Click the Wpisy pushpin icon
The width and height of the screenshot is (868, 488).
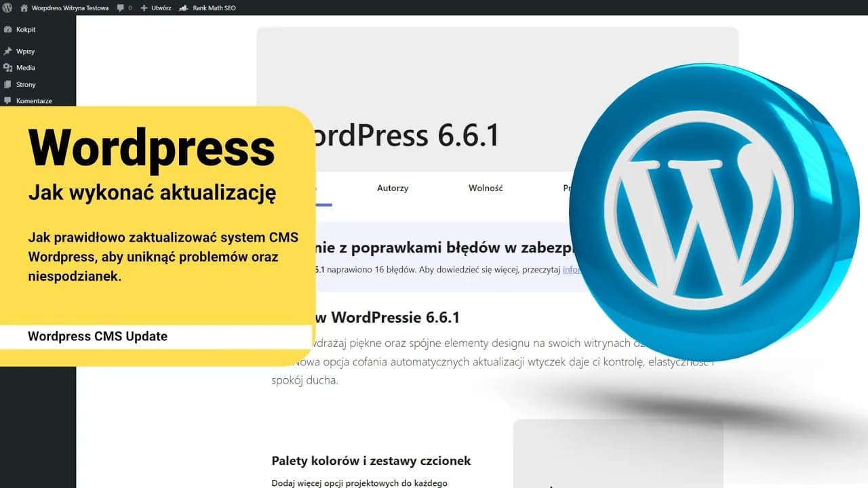[x=7, y=52]
